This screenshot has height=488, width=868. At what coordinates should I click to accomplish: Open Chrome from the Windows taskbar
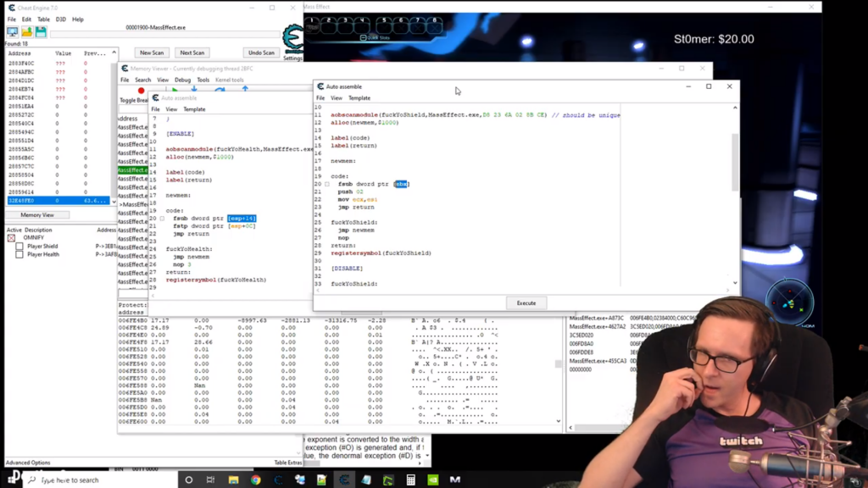(255, 480)
